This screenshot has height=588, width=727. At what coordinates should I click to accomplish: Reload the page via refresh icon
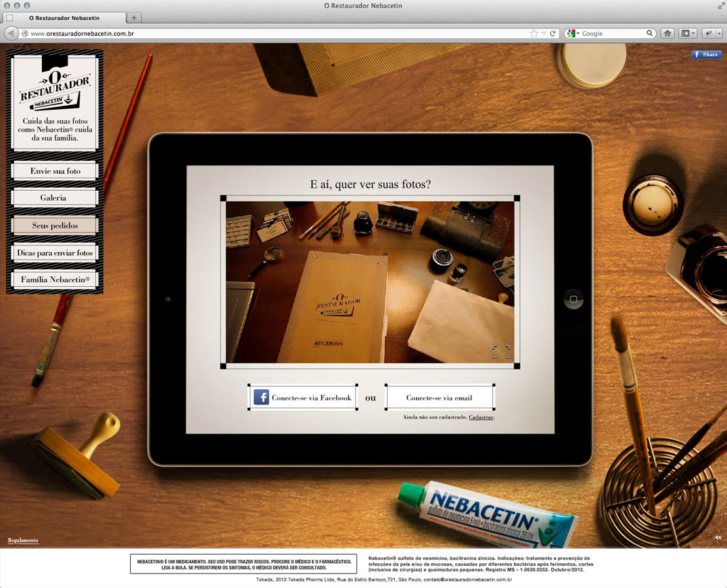(552, 33)
